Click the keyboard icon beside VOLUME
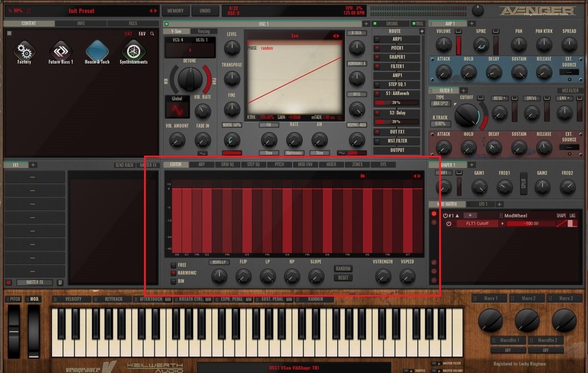The height and width of the screenshot is (373, 588). 458,31
